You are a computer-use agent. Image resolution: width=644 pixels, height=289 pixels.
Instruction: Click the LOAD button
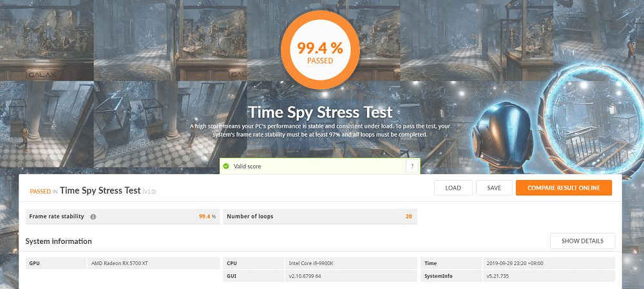click(453, 188)
